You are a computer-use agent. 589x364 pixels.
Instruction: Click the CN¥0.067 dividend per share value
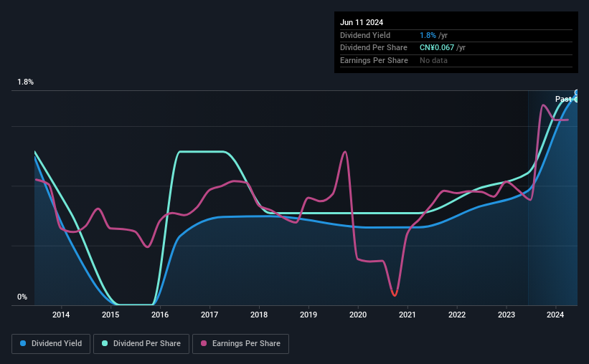tap(437, 48)
